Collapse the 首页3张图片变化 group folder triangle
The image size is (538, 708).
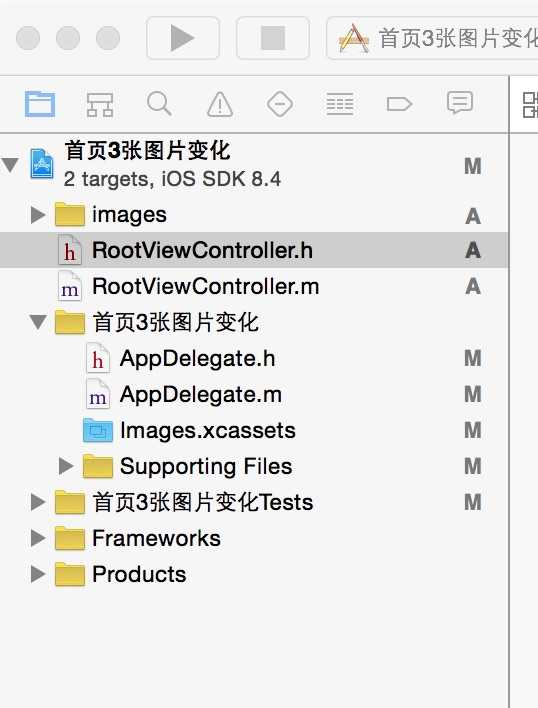(x=38, y=322)
